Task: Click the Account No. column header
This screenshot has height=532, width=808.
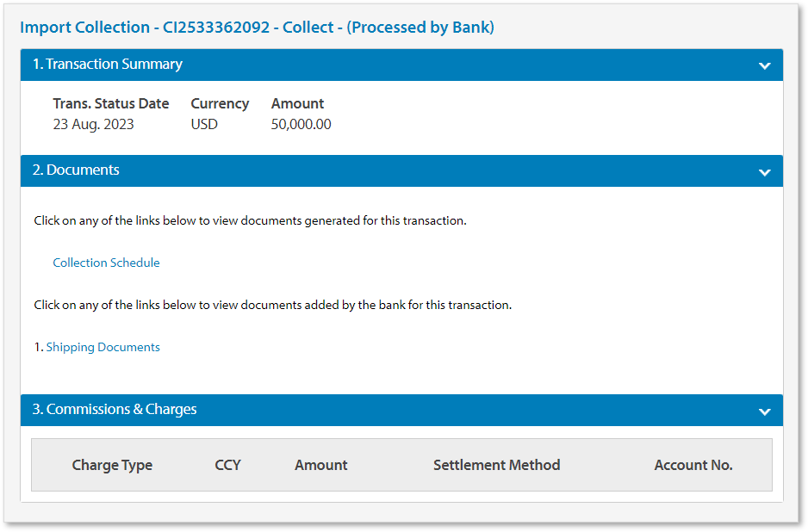Action: pyautogui.click(x=693, y=465)
